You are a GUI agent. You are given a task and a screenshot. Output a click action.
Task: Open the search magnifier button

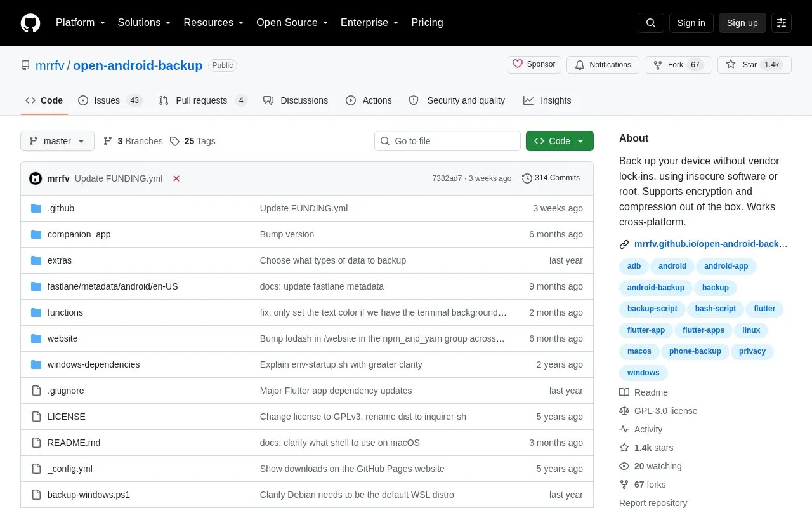[651, 23]
